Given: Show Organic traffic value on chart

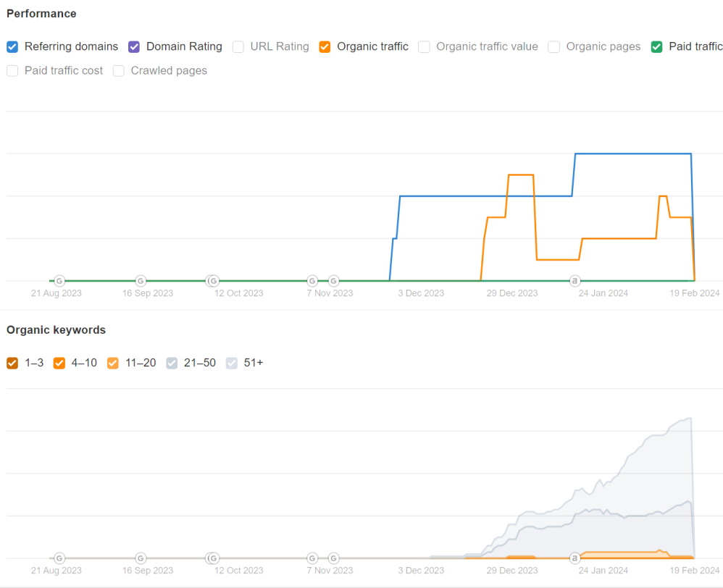Looking at the screenshot, I should [x=425, y=47].
